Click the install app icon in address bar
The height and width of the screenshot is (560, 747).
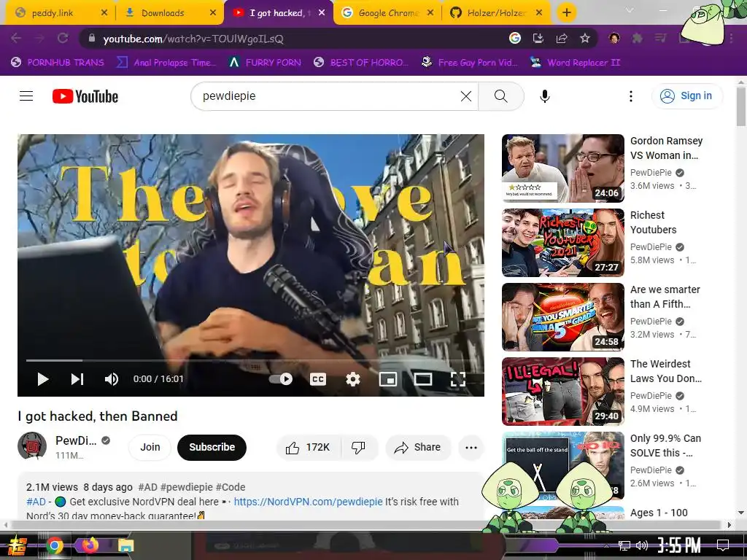(x=538, y=39)
